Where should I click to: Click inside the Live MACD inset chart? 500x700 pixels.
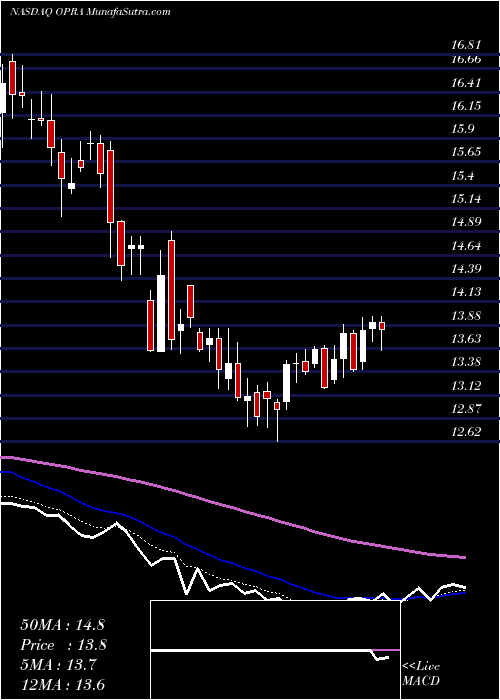275,650
